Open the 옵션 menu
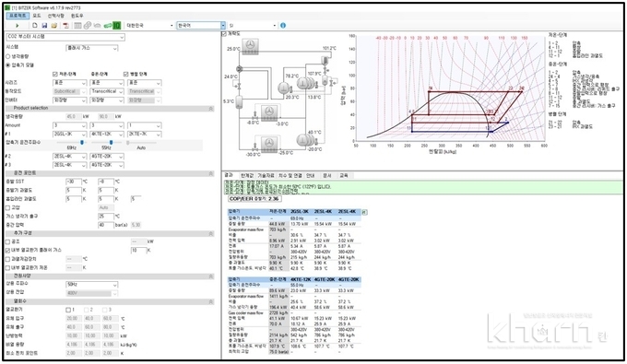Screen dimensions: 627x364 (x=56, y=16)
